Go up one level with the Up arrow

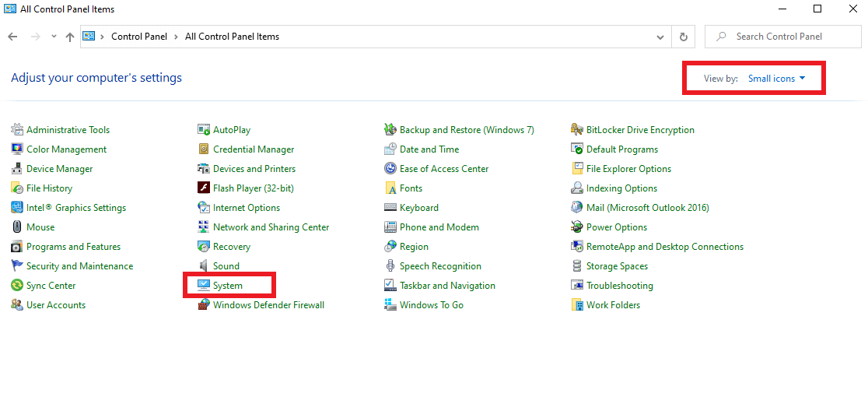tap(70, 37)
